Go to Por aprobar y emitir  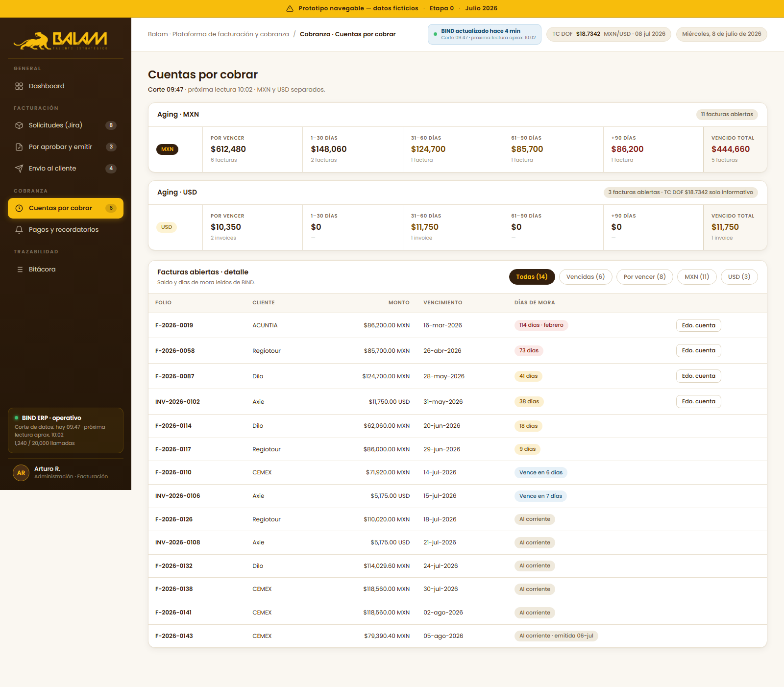coord(66,147)
